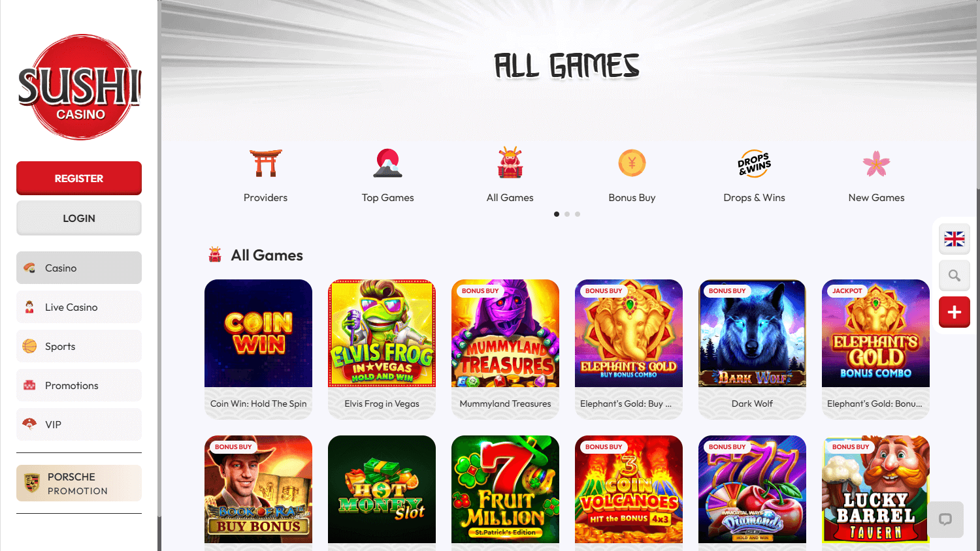Viewport: 980px width, 551px height.
Task: Open Promotions in the sidebar menu
Action: (79, 385)
